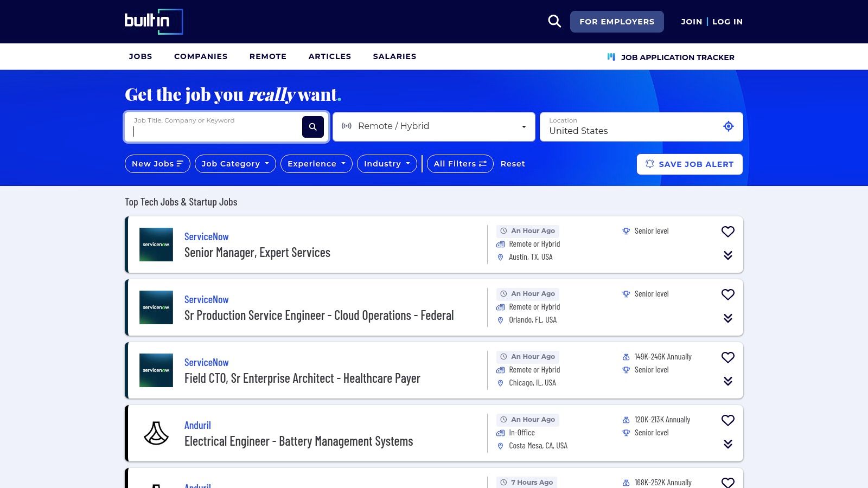The height and width of the screenshot is (488, 868).
Task: Open the Industry filter dropdown
Action: 387,164
